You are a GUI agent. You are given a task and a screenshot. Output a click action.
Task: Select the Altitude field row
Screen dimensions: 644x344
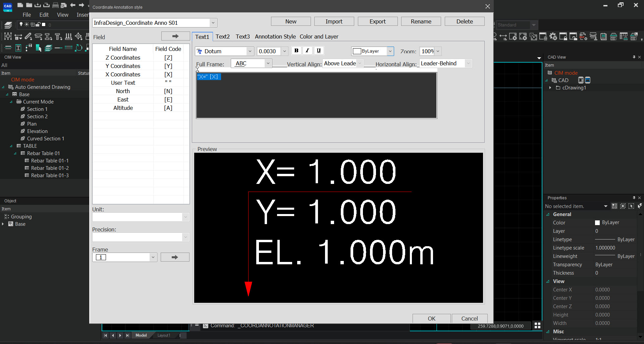pos(123,108)
